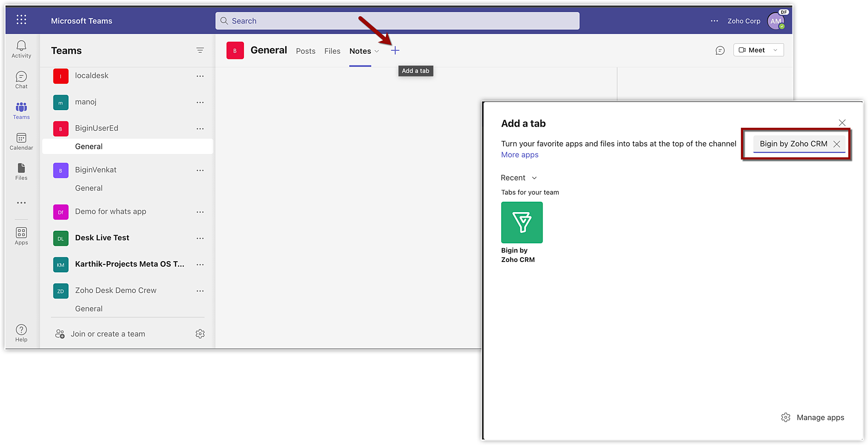The width and height of the screenshot is (868, 445).
Task: Open the Help icon
Action: click(21, 333)
